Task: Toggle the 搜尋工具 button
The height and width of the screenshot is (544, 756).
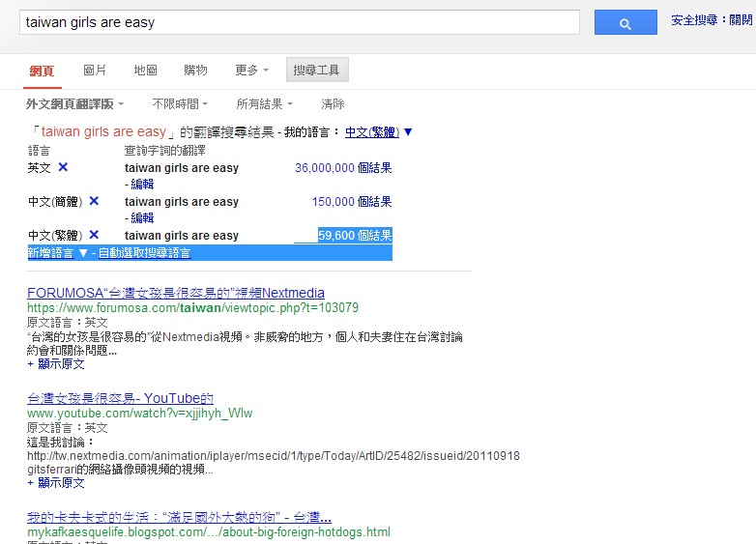Action: click(x=317, y=71)
